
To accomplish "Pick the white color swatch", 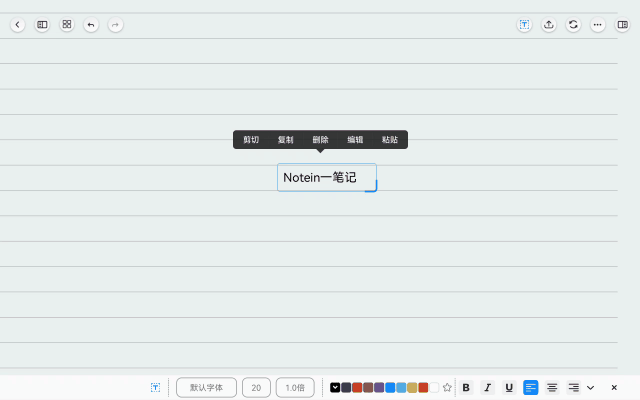I will pyautogui.click(x=434, y=387).
